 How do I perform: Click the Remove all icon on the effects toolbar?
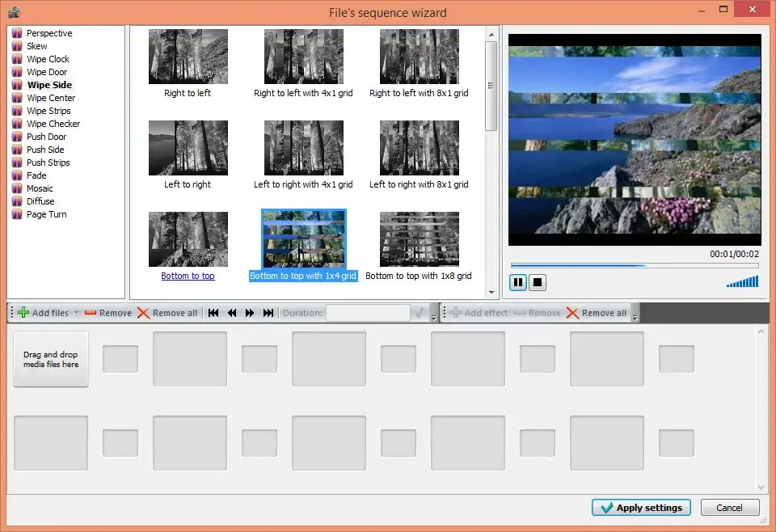point(572,312)
